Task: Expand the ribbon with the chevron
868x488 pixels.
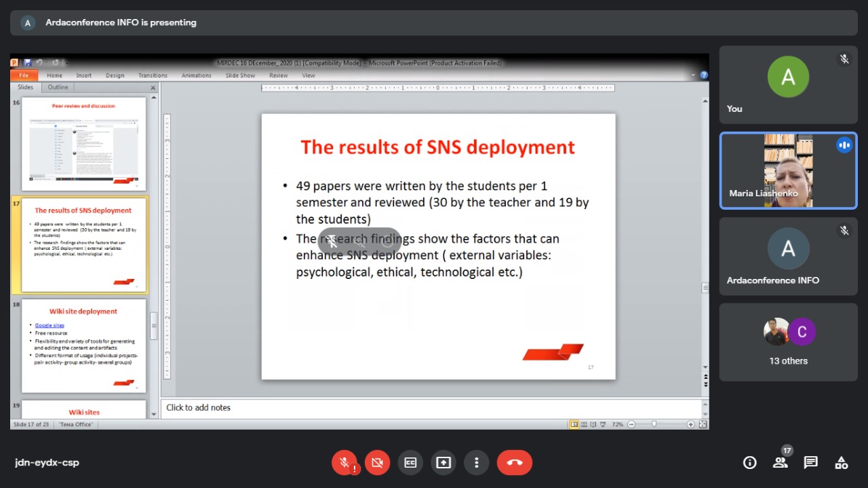Action: [x=693, y=75]
